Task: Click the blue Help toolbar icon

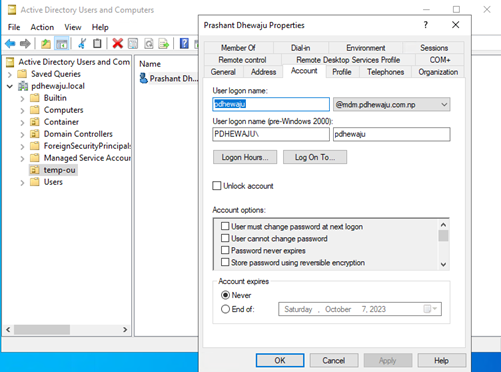Action: (184, 43)
